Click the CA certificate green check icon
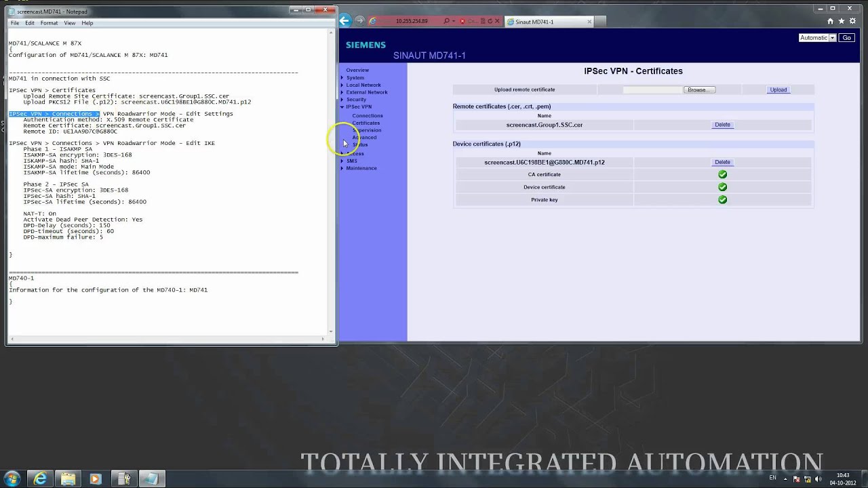The image size is (868, 488). [x=722, y=174]
